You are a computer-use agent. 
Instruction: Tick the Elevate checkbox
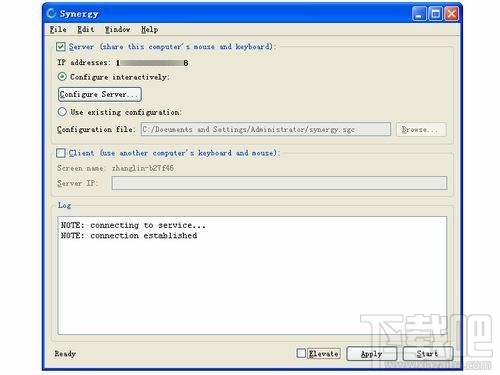(x=301, y=353)
